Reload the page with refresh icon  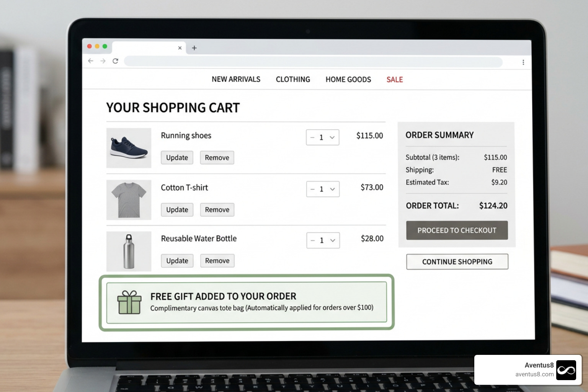[115, 61]
